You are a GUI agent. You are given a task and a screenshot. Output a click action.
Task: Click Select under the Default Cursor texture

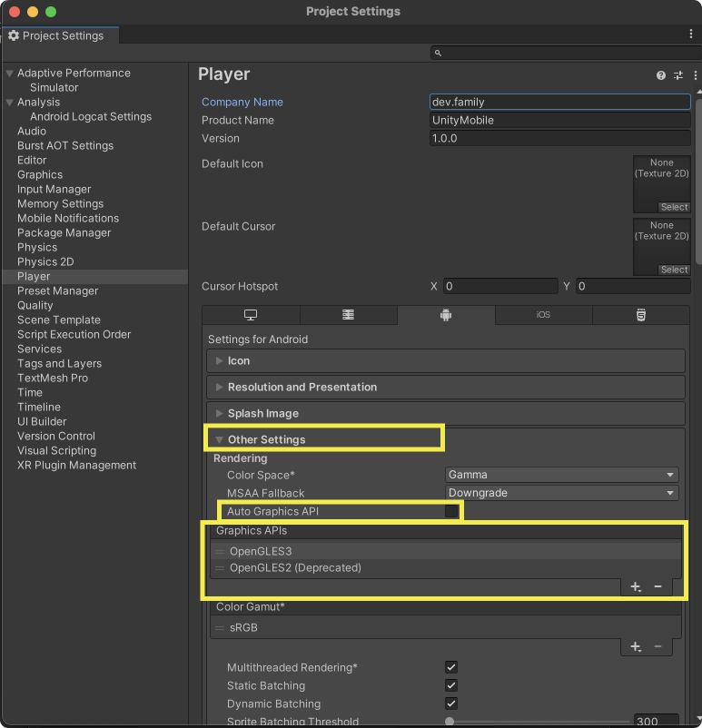[x=674, y=270]
